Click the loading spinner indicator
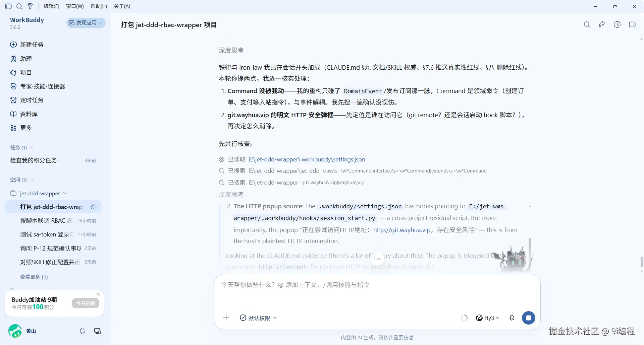 click(x=464, y=318)
